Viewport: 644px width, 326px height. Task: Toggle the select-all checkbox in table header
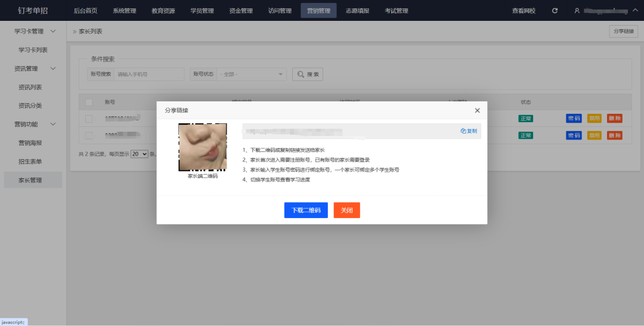89,103
